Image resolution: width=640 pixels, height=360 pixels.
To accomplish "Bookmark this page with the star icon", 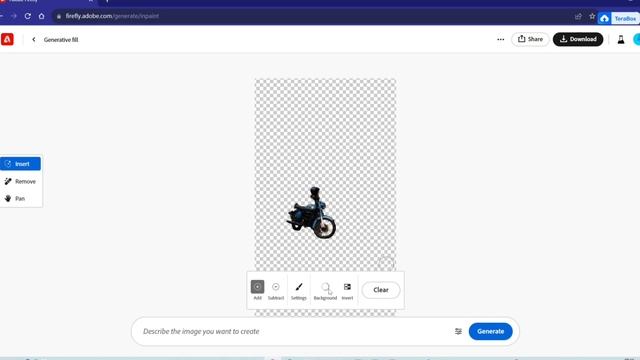I will click(592, 16).
